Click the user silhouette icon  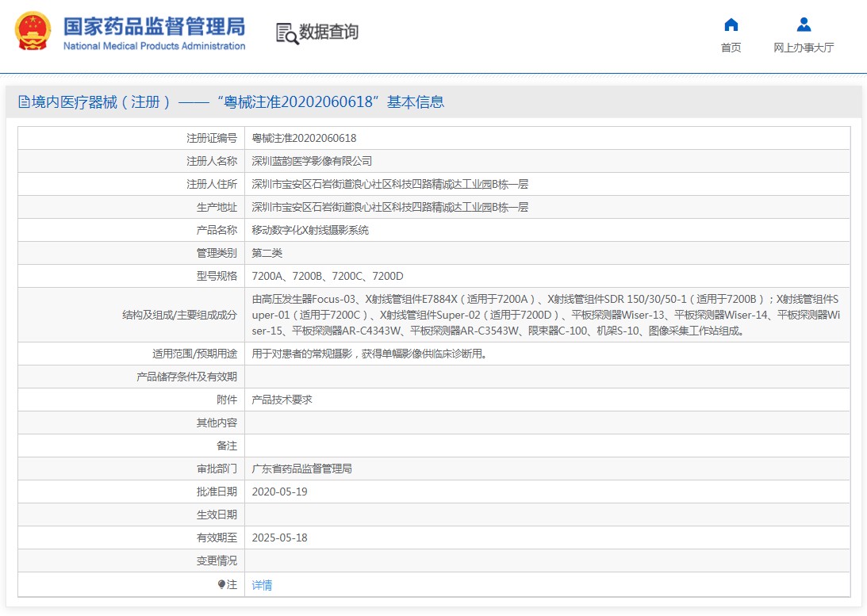[x=804, y=25]
